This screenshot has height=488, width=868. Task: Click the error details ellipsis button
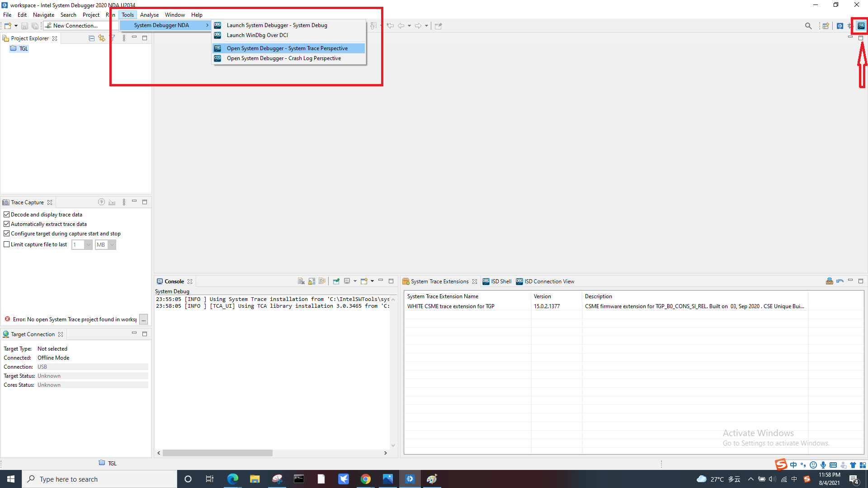point(143,319)
